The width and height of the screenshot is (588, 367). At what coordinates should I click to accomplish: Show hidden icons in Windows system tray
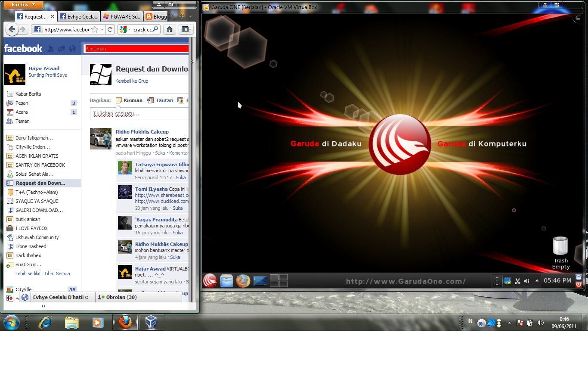tap(509, 322)
